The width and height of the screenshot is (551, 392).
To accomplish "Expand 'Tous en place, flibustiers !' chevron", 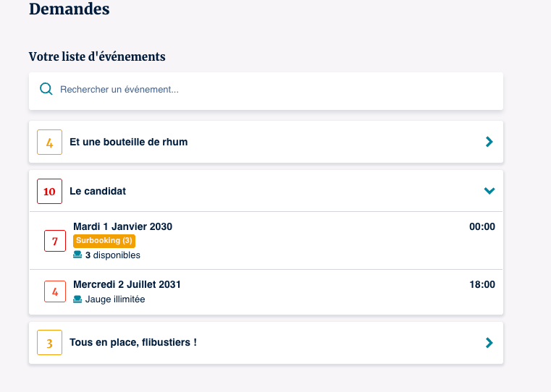I will [489, 343].
